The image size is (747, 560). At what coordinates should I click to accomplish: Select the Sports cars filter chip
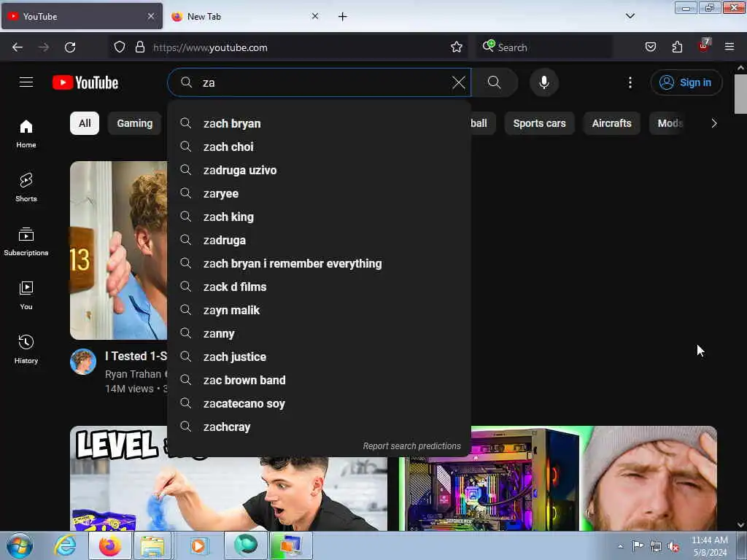[539, 123]
